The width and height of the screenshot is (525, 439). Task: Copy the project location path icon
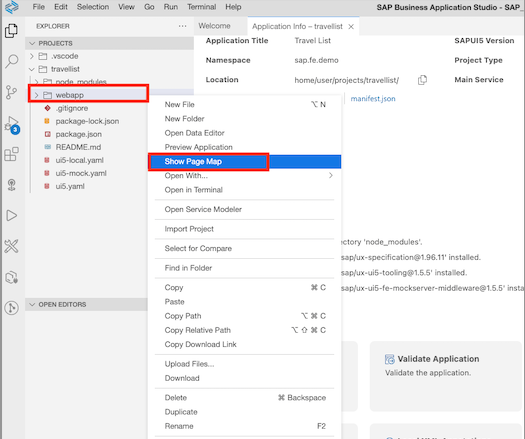423,80
